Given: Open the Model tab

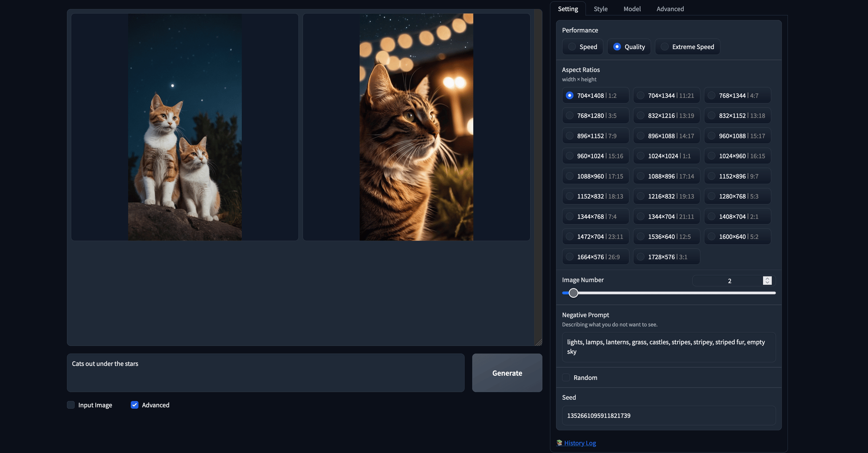Looking at the screenshot, I should pos(632,9).
